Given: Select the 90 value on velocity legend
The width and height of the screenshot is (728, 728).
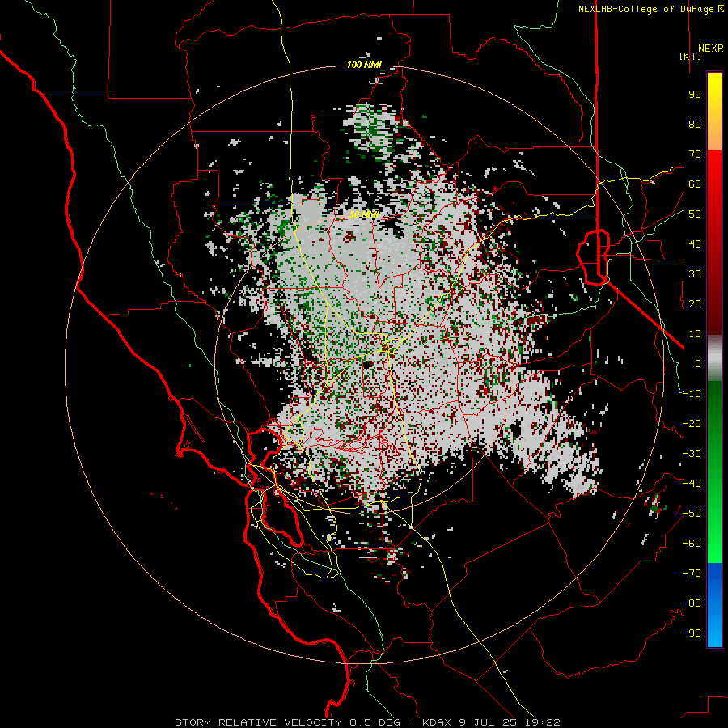Looking at the screenshot, I should [x=695, y=95].
